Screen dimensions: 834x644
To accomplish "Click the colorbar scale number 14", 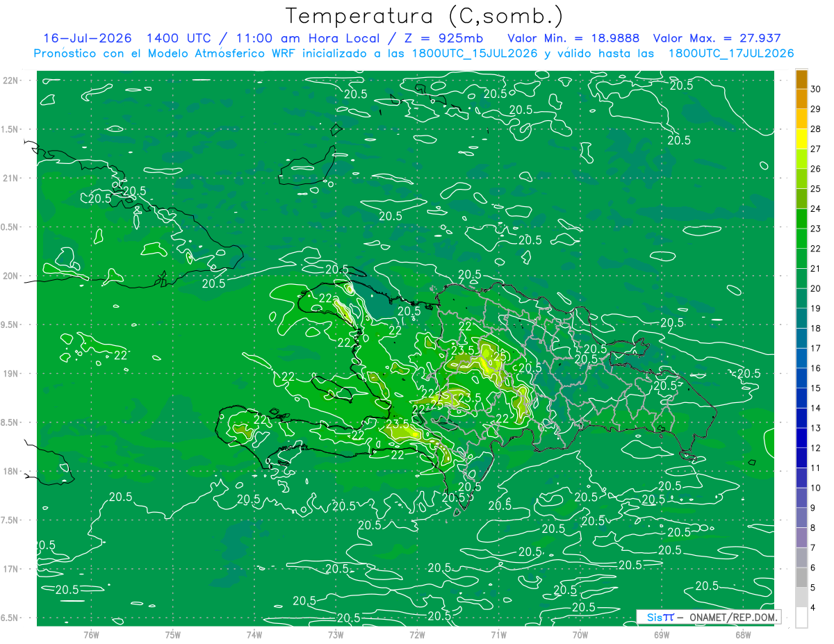I will click(x=815, y=408).
